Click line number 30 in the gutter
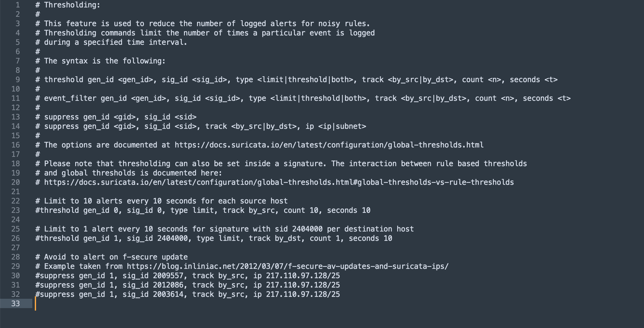The image size is (644, 328). (16, 276)
